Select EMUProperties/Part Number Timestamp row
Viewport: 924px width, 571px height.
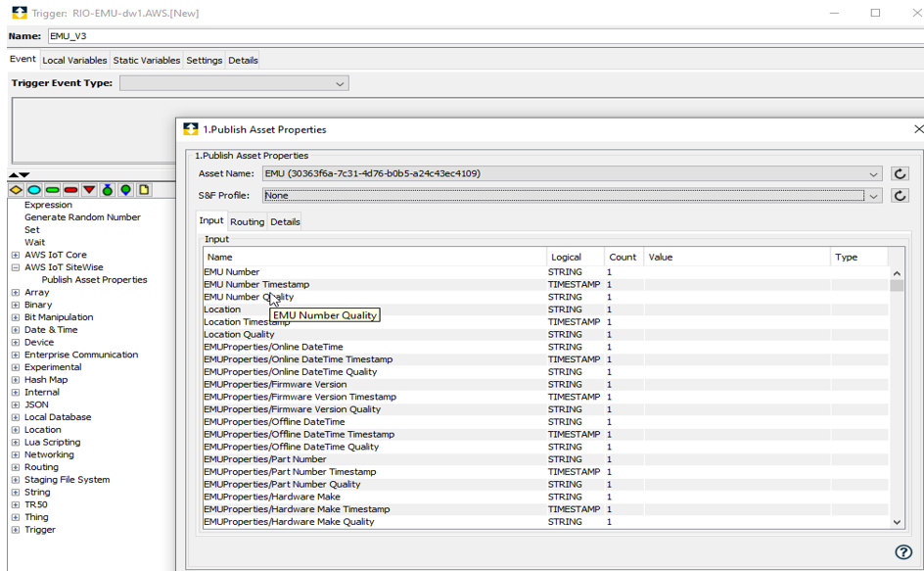[x=545, y=472]
